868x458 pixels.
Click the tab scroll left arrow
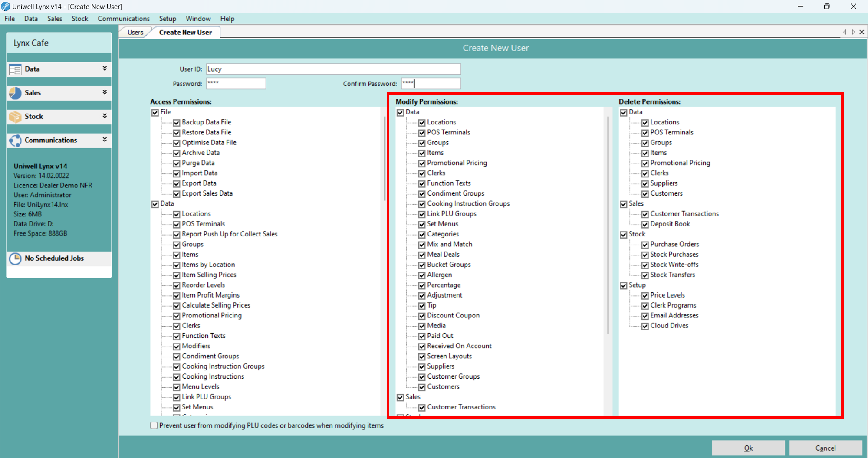pyautogui.click(x=845, y=32)
